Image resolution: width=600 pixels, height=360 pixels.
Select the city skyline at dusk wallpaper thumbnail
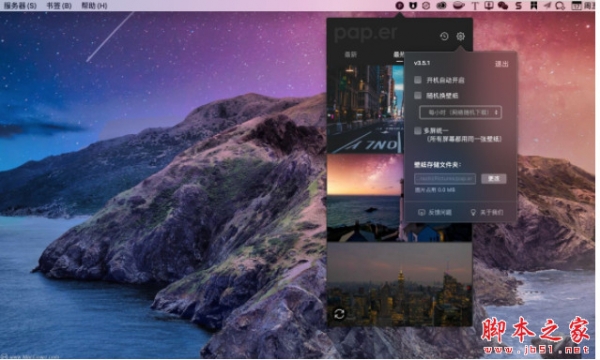pyautogui.click(x=399, y=284)
